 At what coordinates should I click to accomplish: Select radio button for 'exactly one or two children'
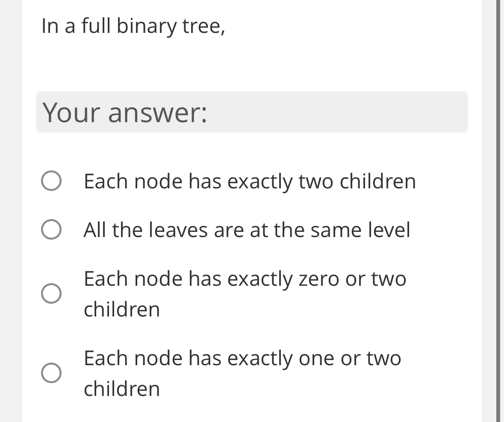(x=50, y=373)
